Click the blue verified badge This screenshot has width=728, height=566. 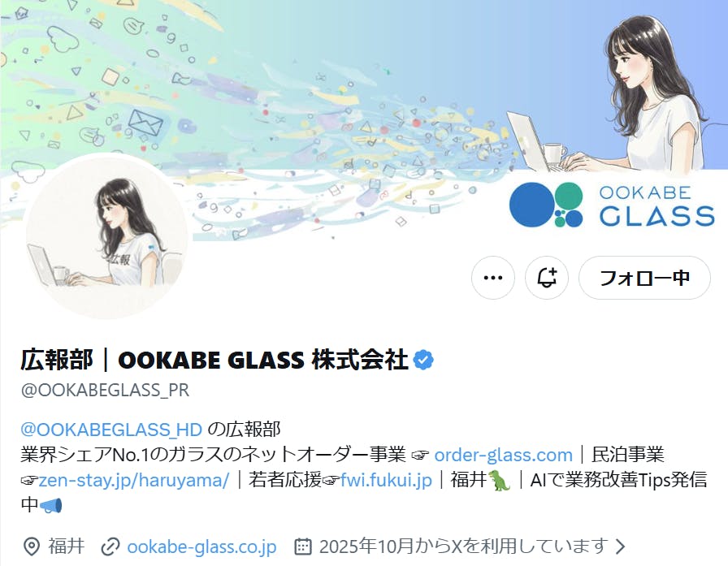423,360
